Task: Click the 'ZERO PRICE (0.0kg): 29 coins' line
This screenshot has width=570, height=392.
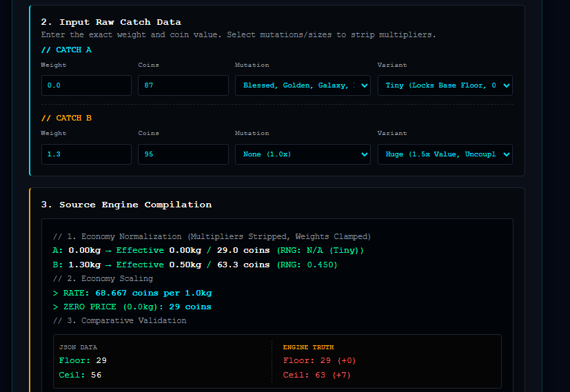Action: pos(132,307)
